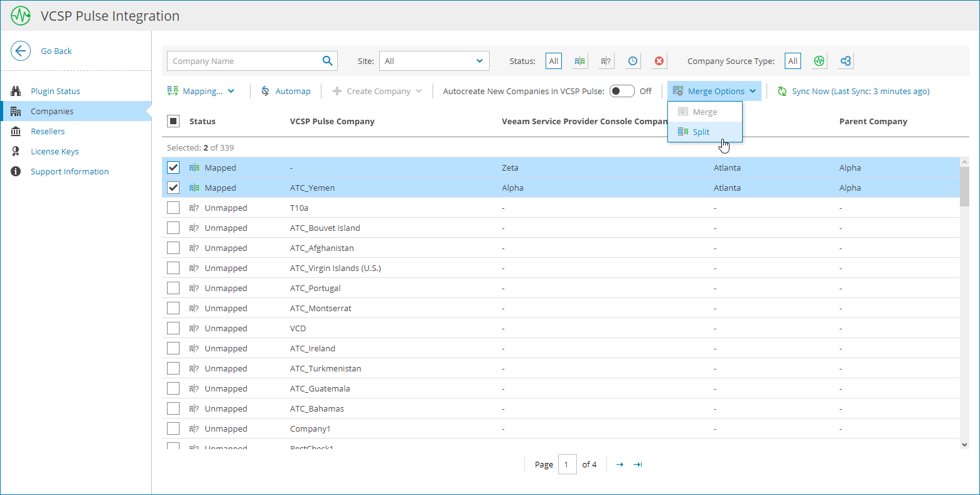This screenshot has width=980, height=495.
Task: Filter status by clock pending icon
Action: pyautogui.click(x=633, y=61)
